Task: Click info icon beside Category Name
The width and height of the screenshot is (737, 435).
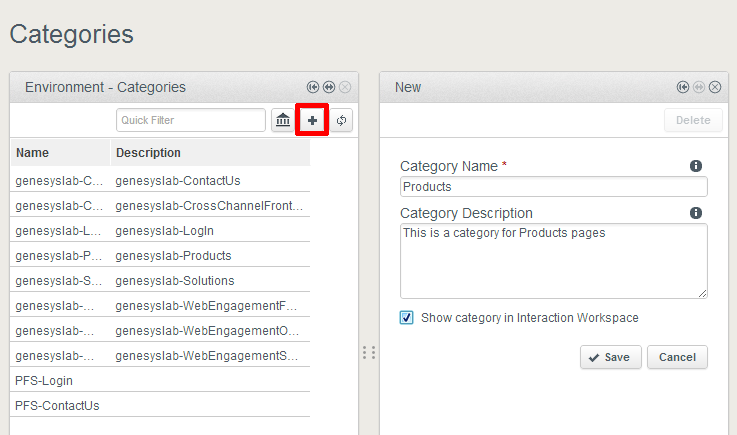Action: [696, 166]
